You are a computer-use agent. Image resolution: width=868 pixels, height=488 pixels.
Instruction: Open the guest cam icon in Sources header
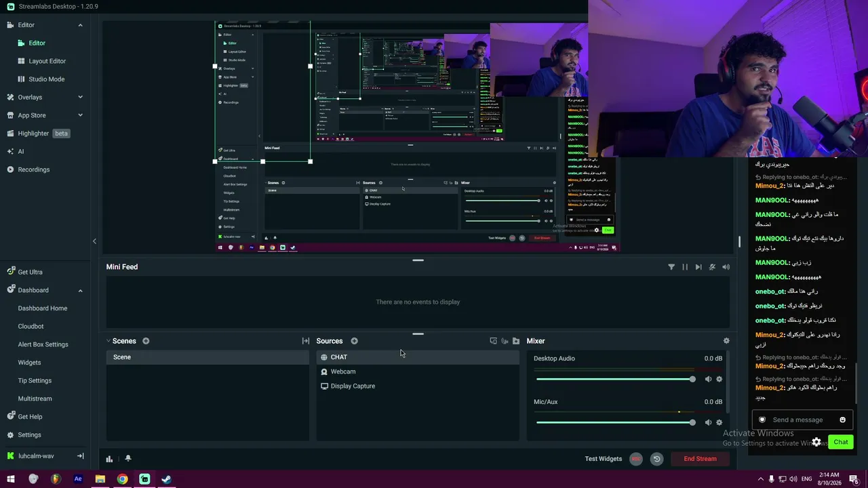505,341
